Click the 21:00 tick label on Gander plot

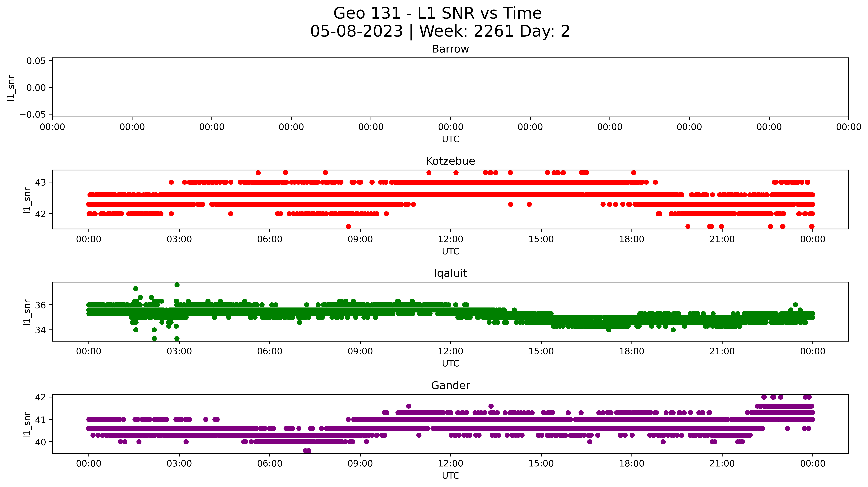[722, 464]
